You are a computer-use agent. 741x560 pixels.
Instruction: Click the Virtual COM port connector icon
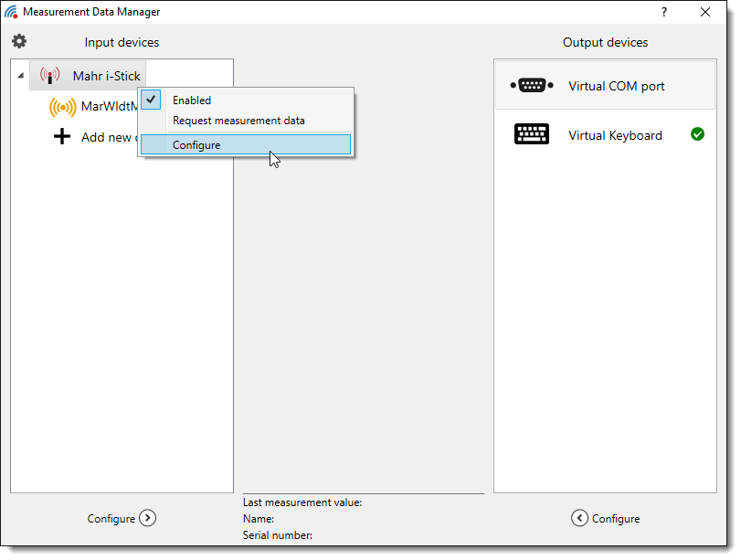tap(531, 86)
